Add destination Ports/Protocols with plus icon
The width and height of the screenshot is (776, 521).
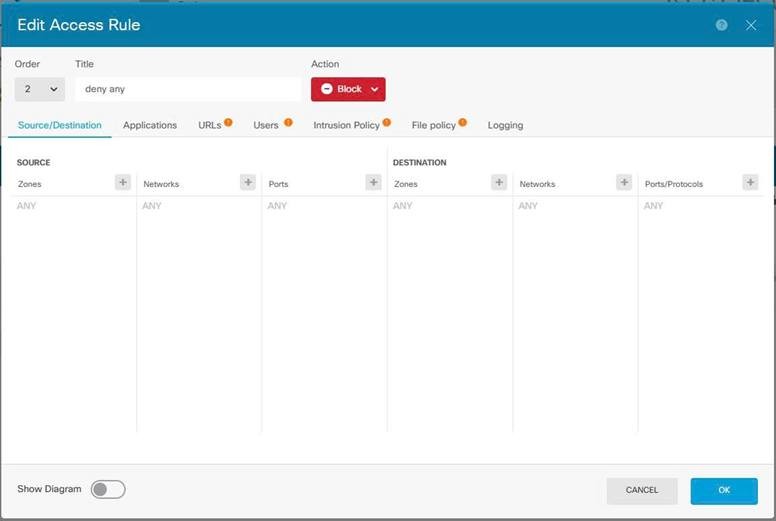(750, 182)
